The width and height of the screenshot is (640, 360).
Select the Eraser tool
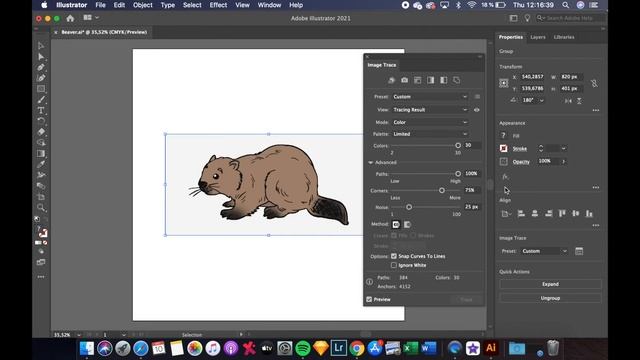[x=41, y=132]
